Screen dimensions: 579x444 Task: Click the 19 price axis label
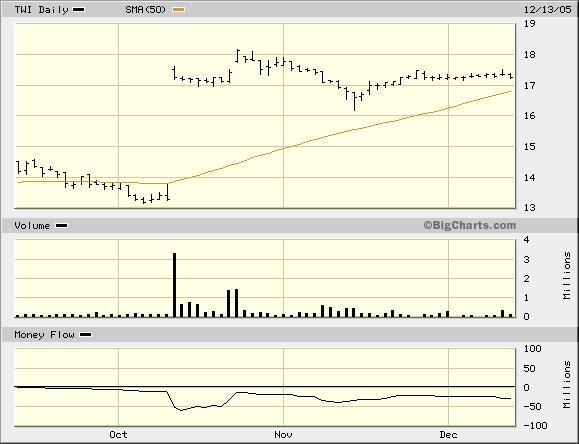[530, 24]
